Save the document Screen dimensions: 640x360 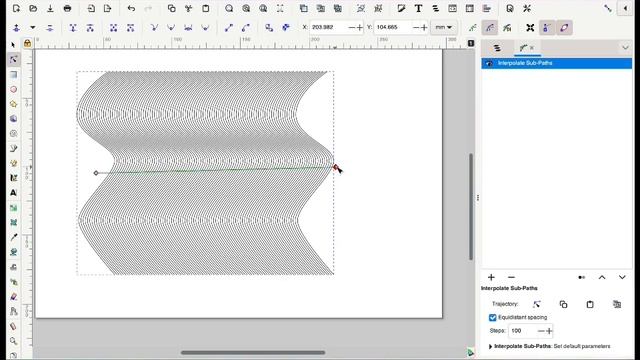pos(50,8)
